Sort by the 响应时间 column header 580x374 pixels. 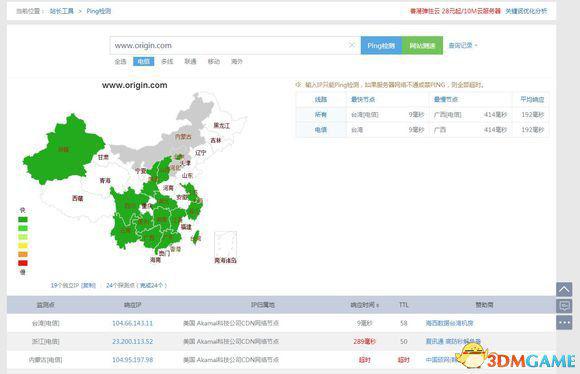tap(364, 305)
